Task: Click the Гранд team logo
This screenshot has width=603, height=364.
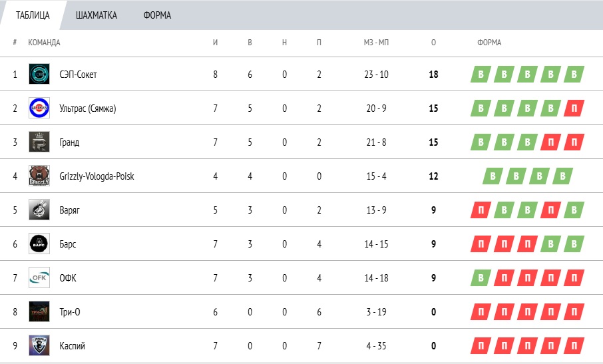Action: [39, 142]
